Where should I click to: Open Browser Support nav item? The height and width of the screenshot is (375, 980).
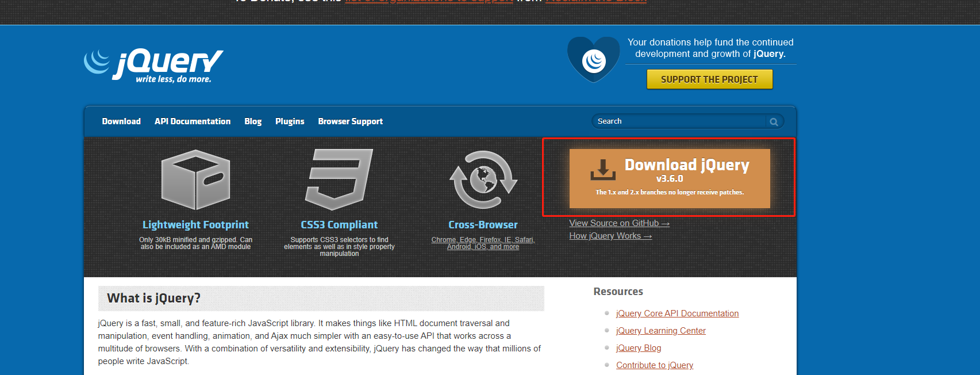tap(351, 121)
